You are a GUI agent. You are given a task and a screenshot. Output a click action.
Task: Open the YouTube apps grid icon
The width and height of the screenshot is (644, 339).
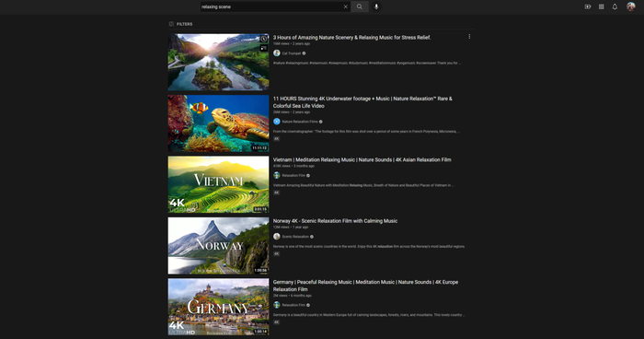602,6
